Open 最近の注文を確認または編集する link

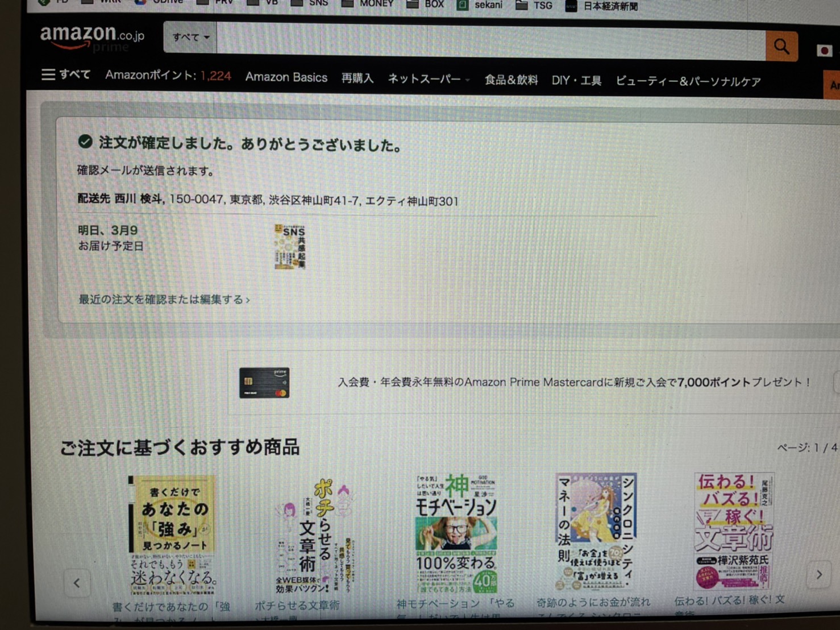coord(164,299)
